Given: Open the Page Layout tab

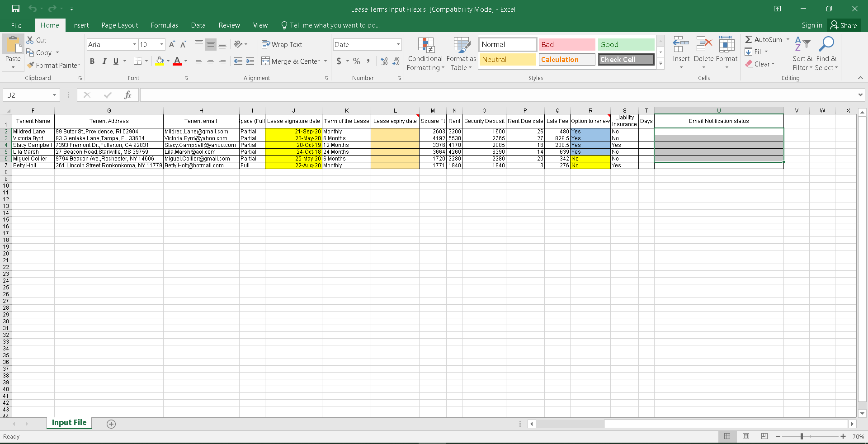Looking at the screenshot, I should pyautogui.click(x=119, y=25).
